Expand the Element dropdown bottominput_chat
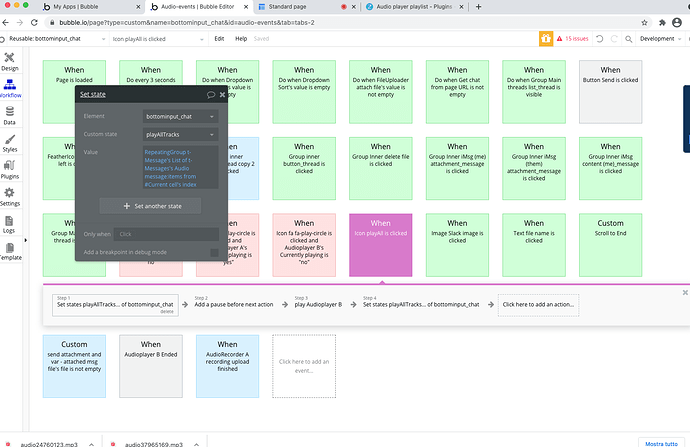The image size is (690, 447). coord(180,117)
